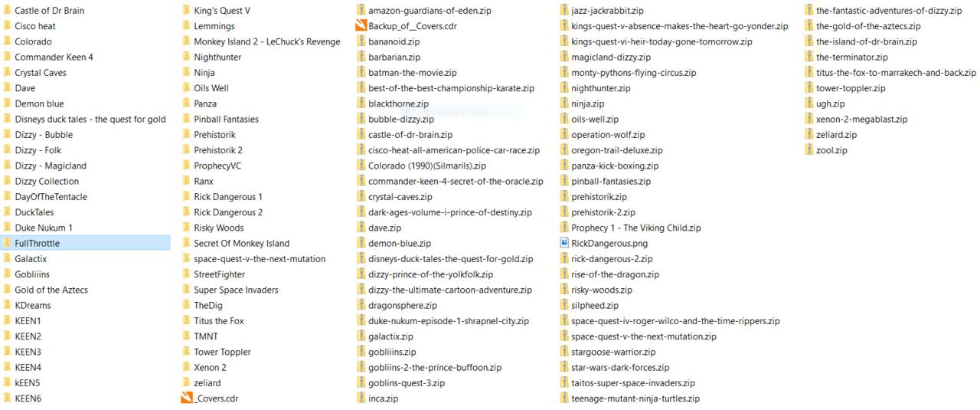Select the file tower-toppler.zip

click(x=851, y=88)
